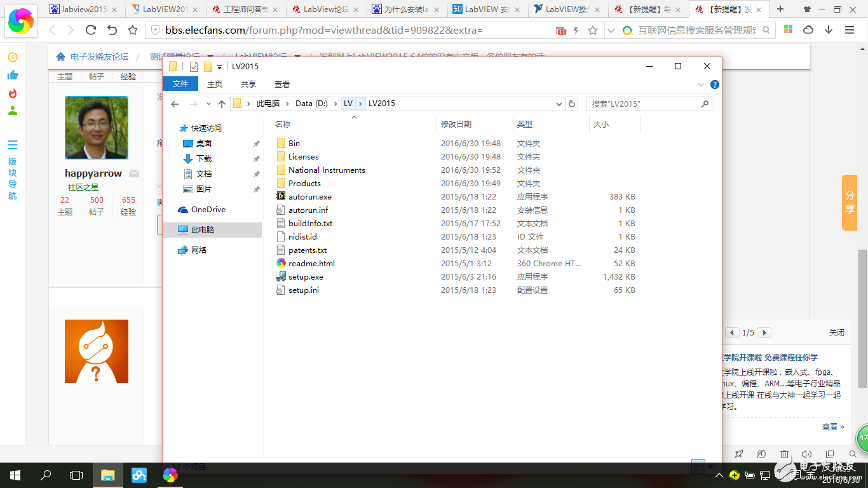Viewport: 868px width, 488px height.
Task: Click the trash icon in browser status bar
Action: coord(784,454)
